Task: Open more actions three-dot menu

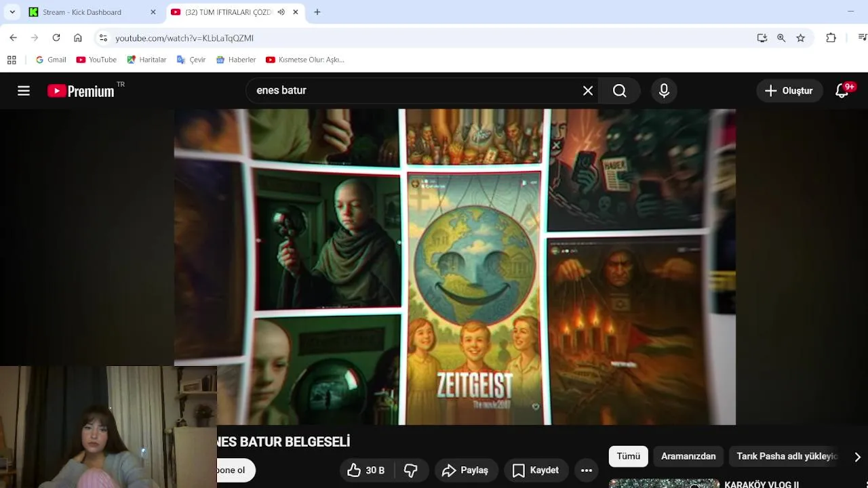Action: pos(587,470)
